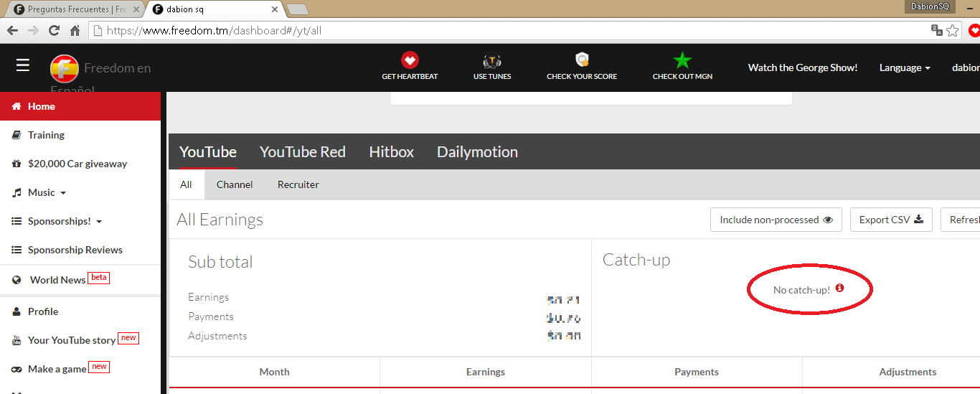Expand the Language dropdown
Viewport: 980px width, 394px height.
[x=905, y=67]
